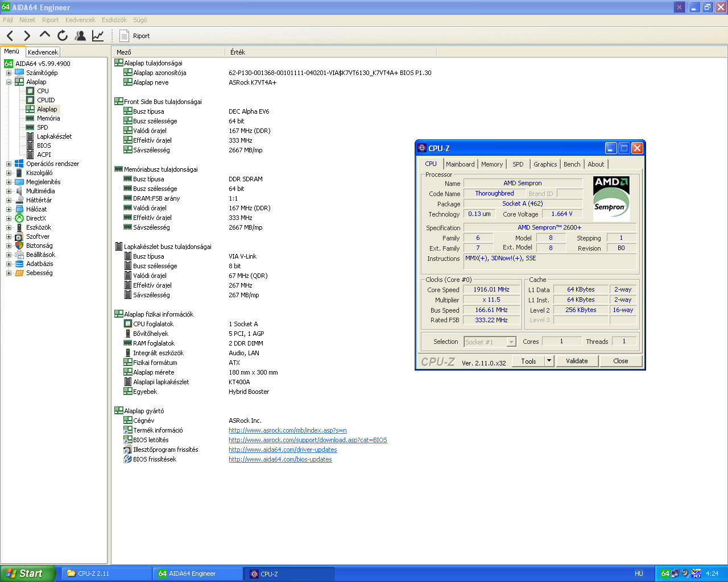
Task: Open the Riport menu
Action: tap(50, 20)
